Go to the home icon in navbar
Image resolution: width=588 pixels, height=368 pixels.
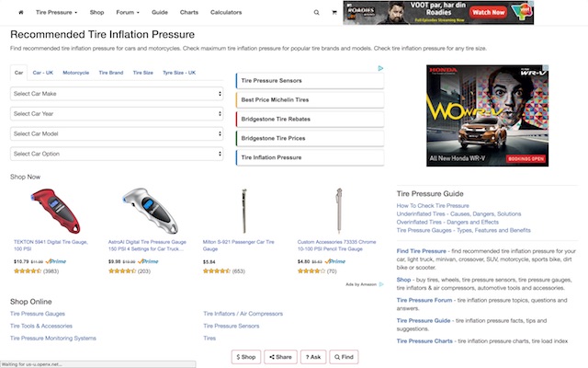point(21,12)
